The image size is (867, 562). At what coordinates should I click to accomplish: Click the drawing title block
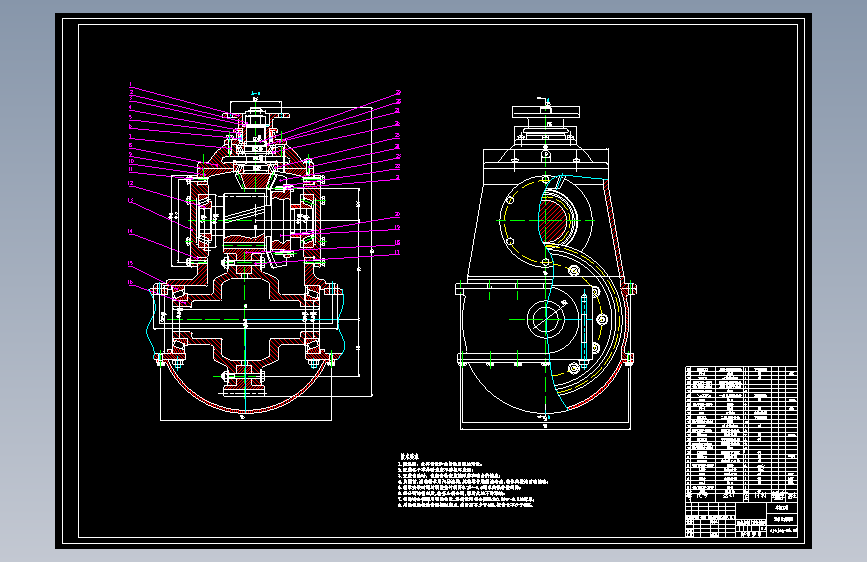pyautogui.click(x=741, y=519)
